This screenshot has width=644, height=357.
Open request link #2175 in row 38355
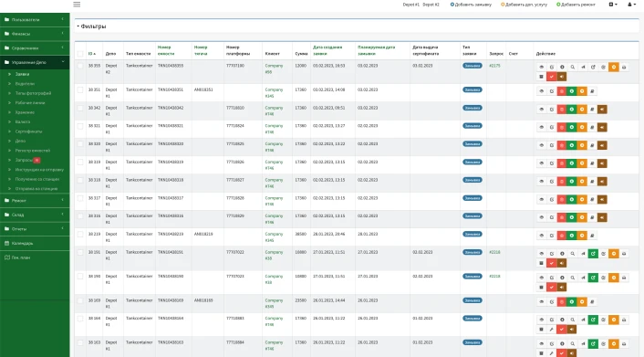(x=494, y=66)
